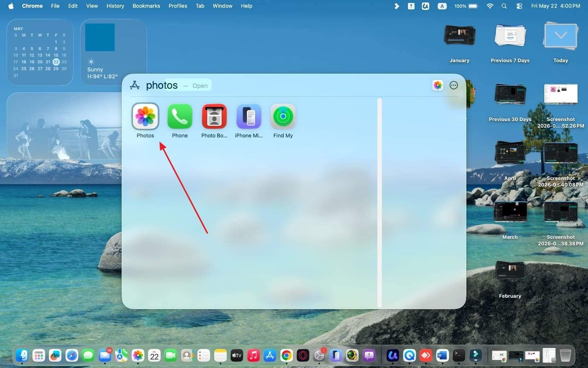Open Microsoft Word from the Dock
This screenshot has width=588, height=368.
click(x=442, y=355)
